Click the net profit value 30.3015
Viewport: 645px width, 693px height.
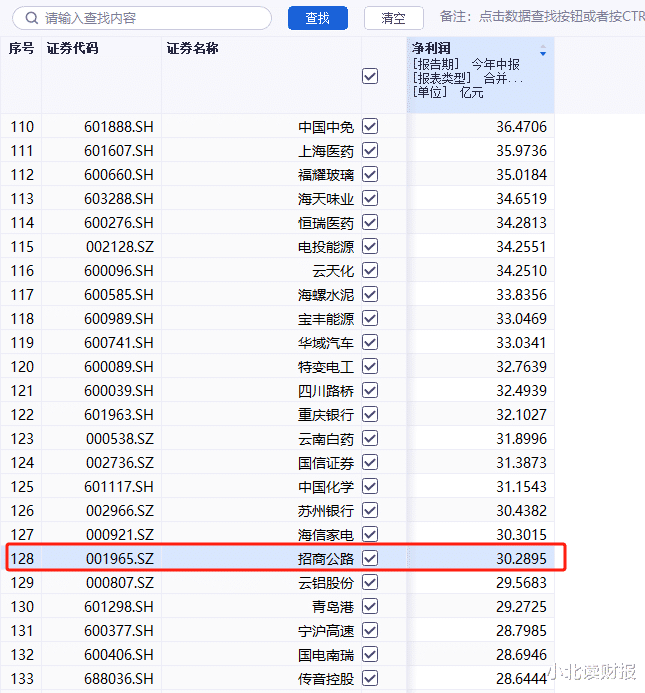(521, 535)
